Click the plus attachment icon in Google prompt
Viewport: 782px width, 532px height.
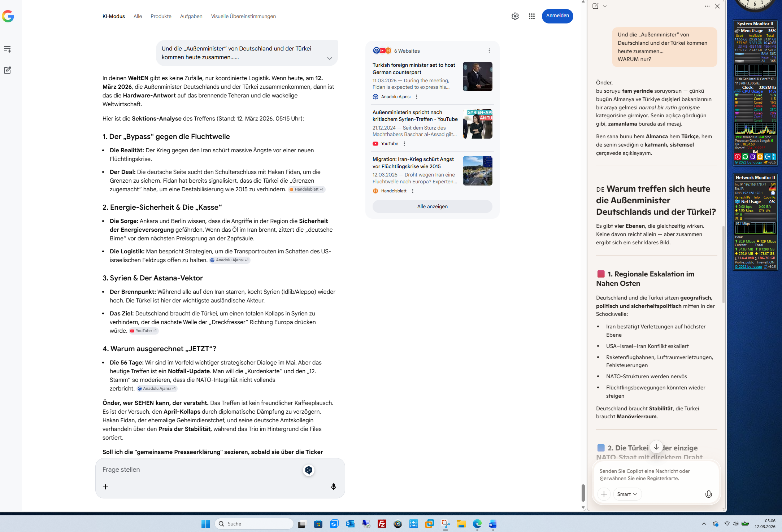[105, 487]
